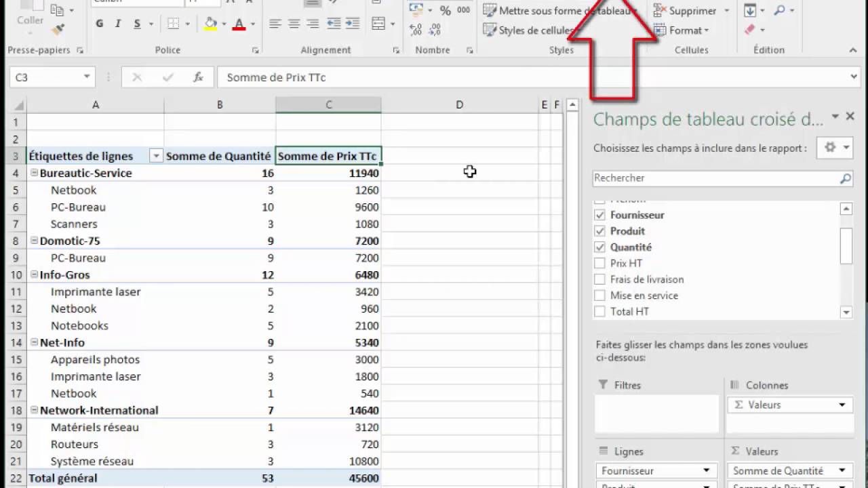Viewport: 868px width, 488px height.
Task: Uncheck the Quantité field
Action: coord(599,247)
